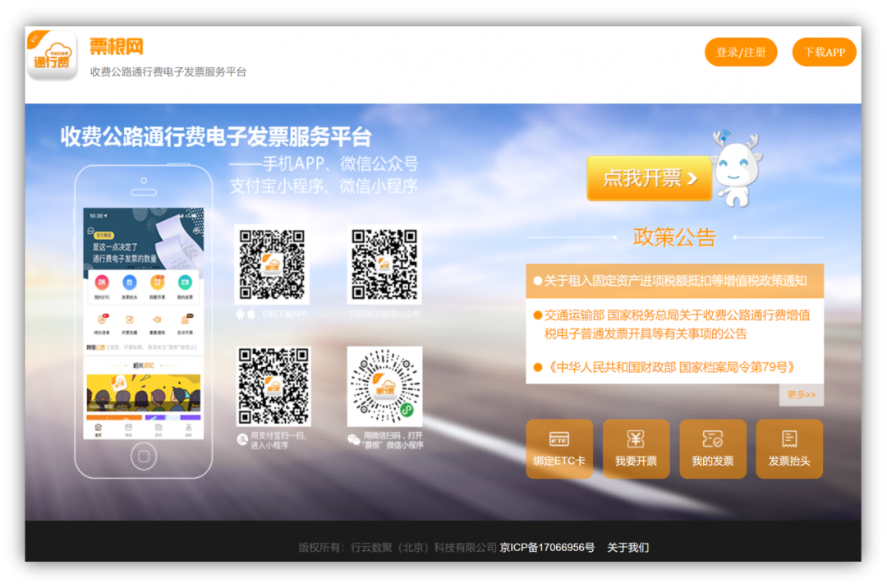Click the 扫码下载APP caption
Viewport: 887px width, 588px height.
pyautogui.click(x=284, y=315)
